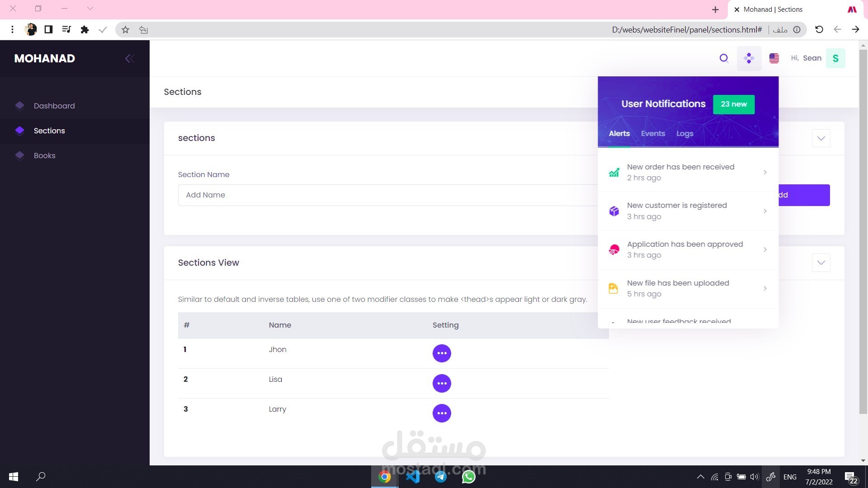
Task: Click the browser bookmark star icon
Action: [125, 30]
